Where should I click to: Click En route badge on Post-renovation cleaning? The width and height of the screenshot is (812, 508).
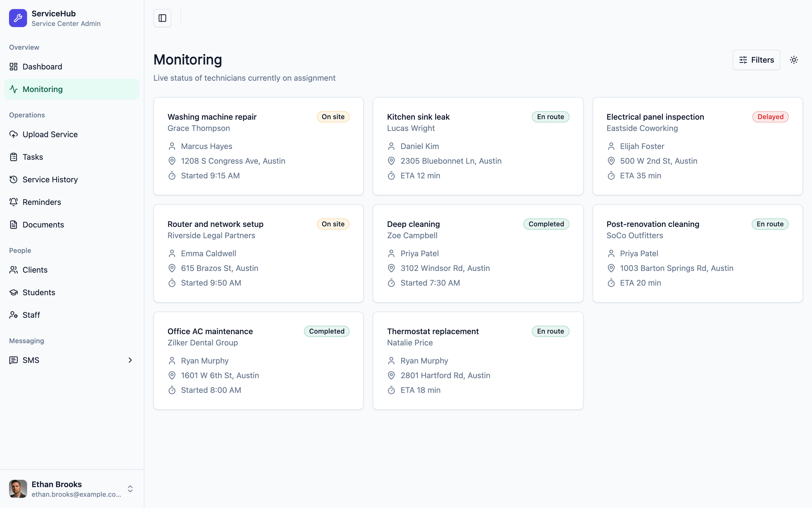point(770,224)
